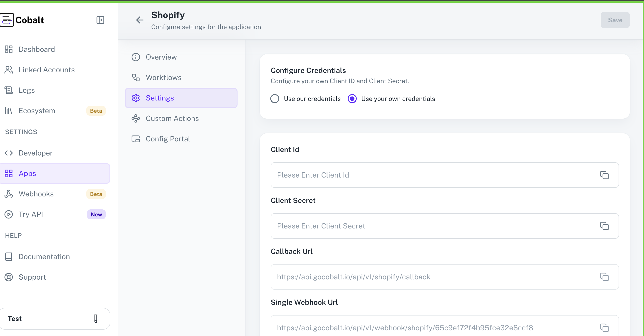Open the Custom Actions tab

pos(172,118)
